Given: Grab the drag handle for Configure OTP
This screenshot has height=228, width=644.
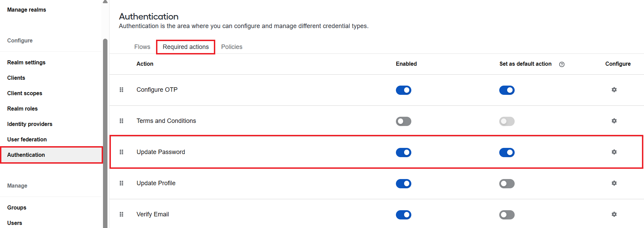Looking at the screenshot, I should coord(121,90).
